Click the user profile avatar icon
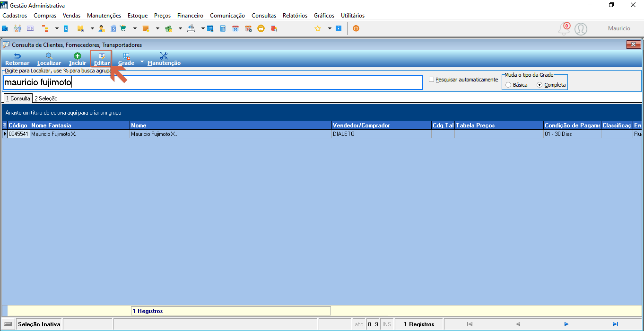The width and height of the screenshot is (644, 331). click(581, 29)
